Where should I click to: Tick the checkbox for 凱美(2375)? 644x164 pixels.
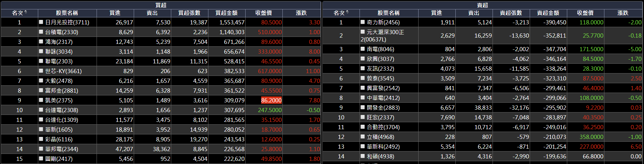click(x=41, y=100)
